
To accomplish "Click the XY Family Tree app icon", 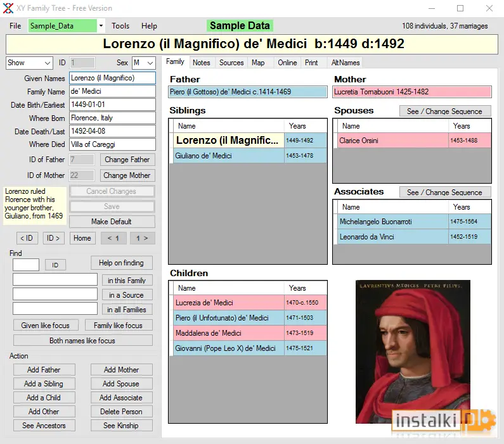I will point(8,8).
